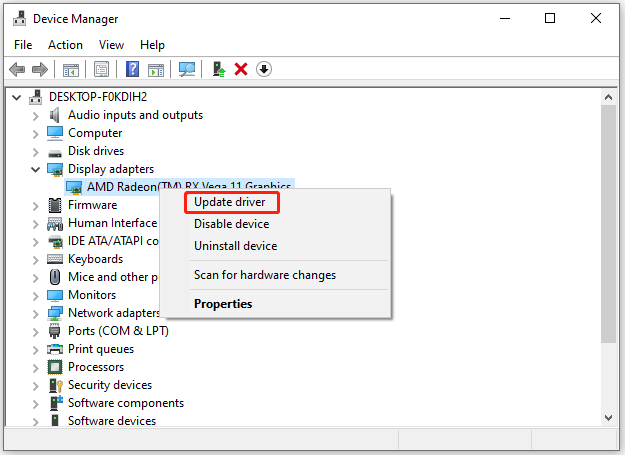Viewport: 625px width, 455px height.
Task: Expand the Firmware chevron
Action: point(35,206)
